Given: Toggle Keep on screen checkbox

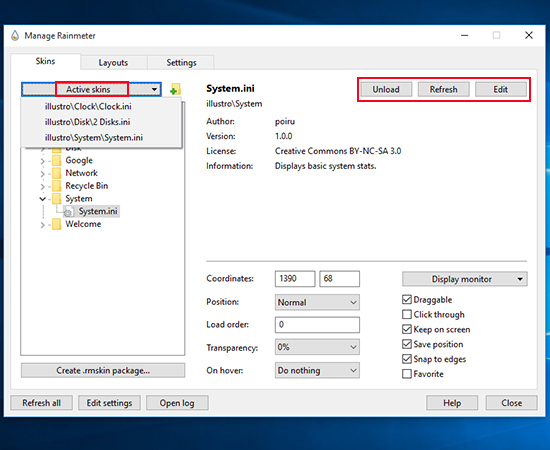Looking at the screenshot, I should point(407,329).
